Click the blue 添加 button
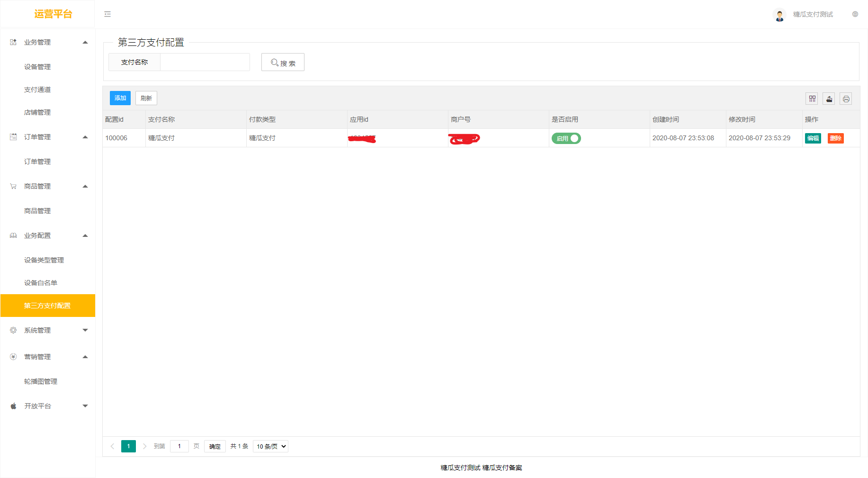This screenshot has height=478, width=868. click(120, 98)
